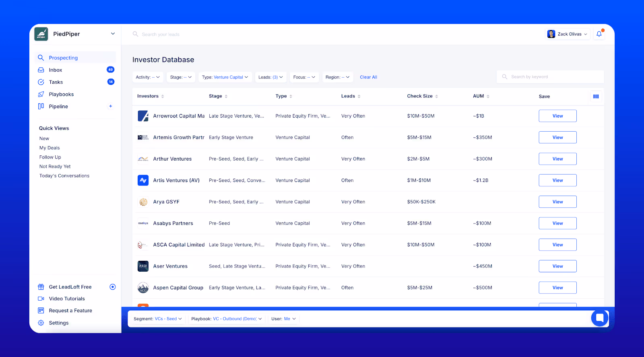Image resolution: width=644 pixels, height=357 pixels.
Task: Open Request a Feature
Action: [x=70, y=311]
